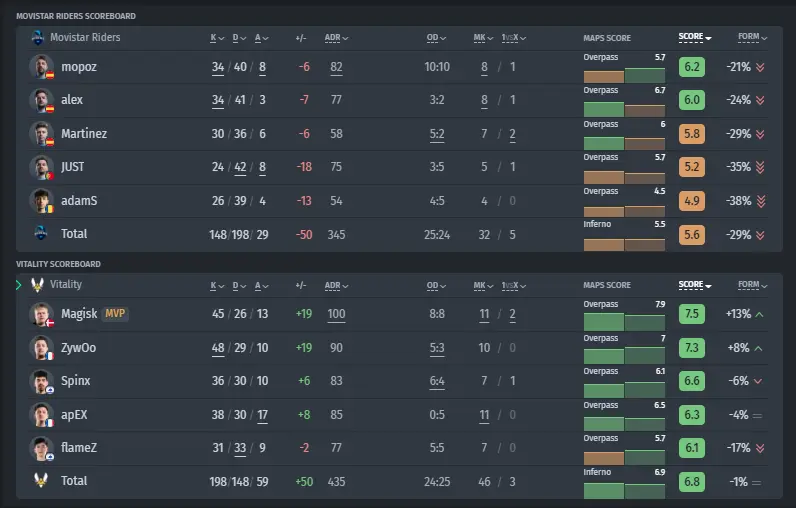Click Magisk score badge 7.5
The image size is (796, 508).
pyautogui.click(x=692, y=314)
